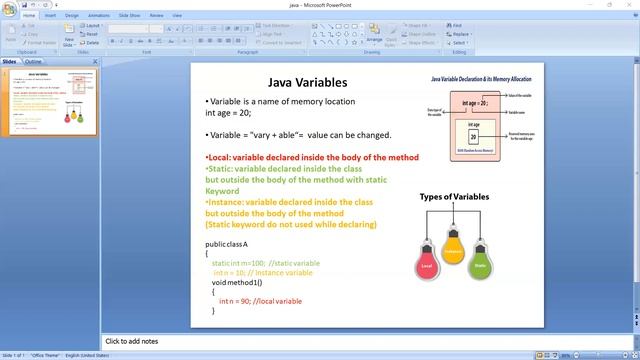
Task: Clear all formatting icon
Action: pos(187,29)
